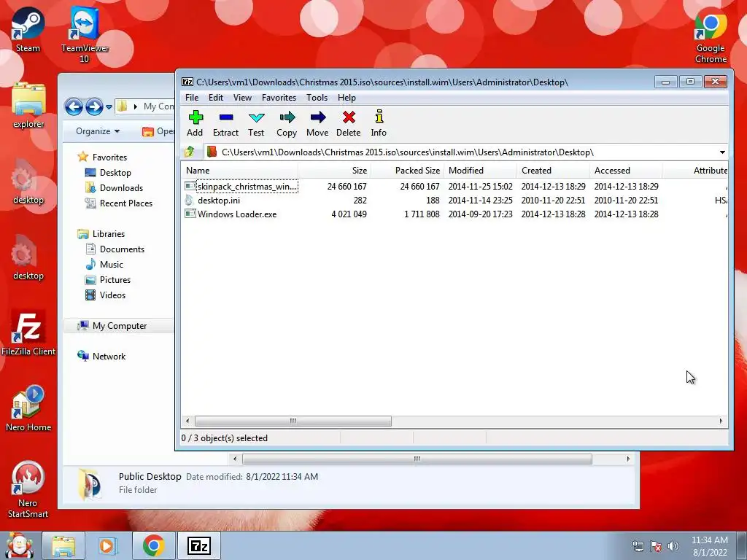This screenshot has width=747, height=560.
Task: Open the View menu
Action: pyautogui.click(x=242, y=98)
